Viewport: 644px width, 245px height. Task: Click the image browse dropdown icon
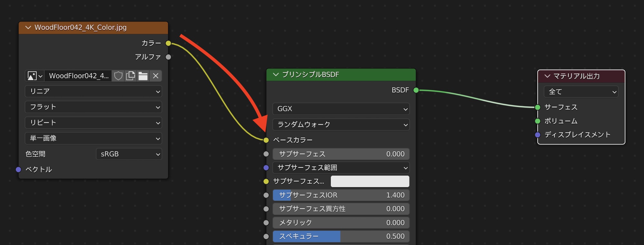pyautogui.click(x=35, y=76)
